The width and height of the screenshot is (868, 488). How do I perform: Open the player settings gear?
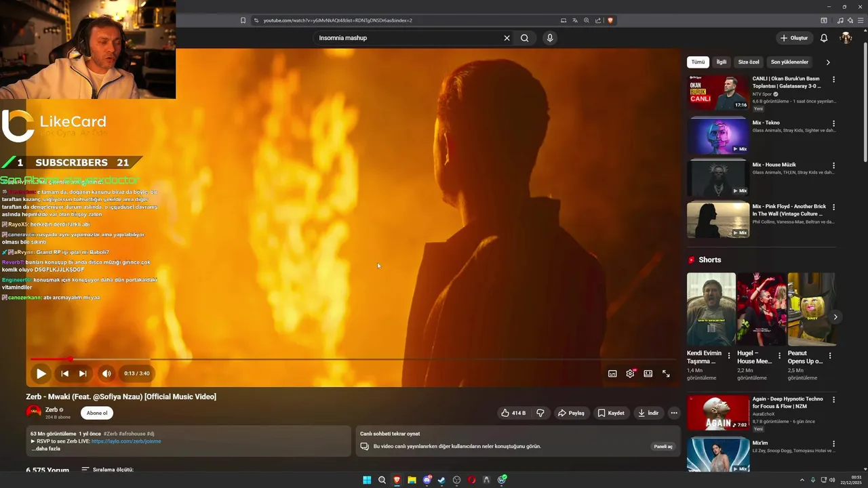click(630, 373)
